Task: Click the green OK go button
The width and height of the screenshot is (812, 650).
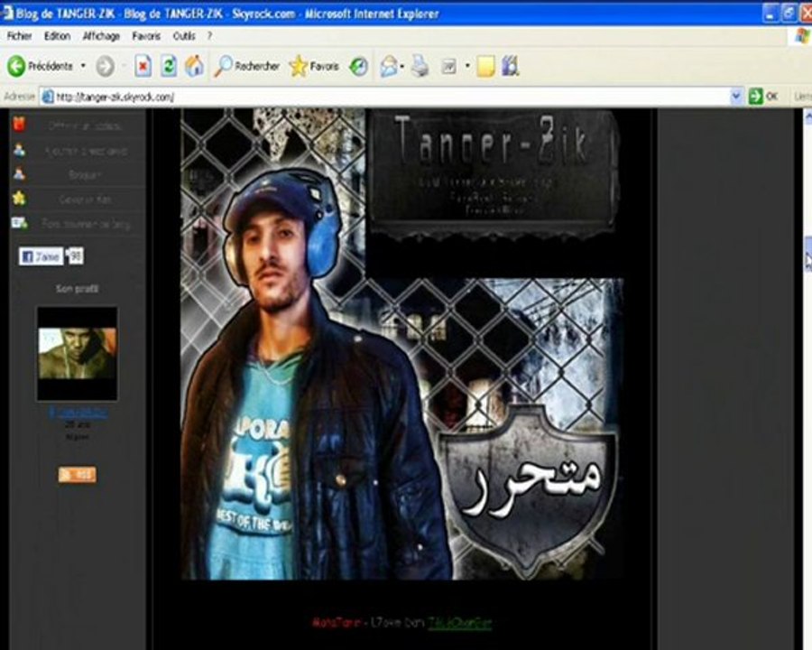Action: coord(763,97)
